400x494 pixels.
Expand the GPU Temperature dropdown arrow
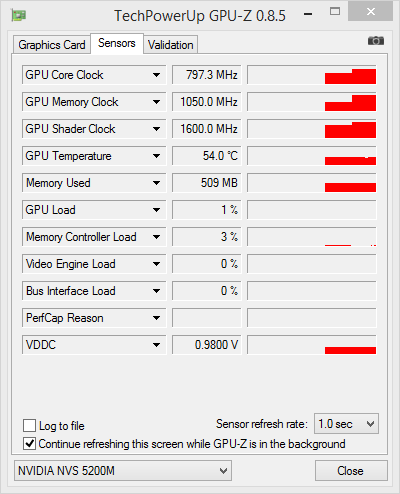[x=156, y=156]
